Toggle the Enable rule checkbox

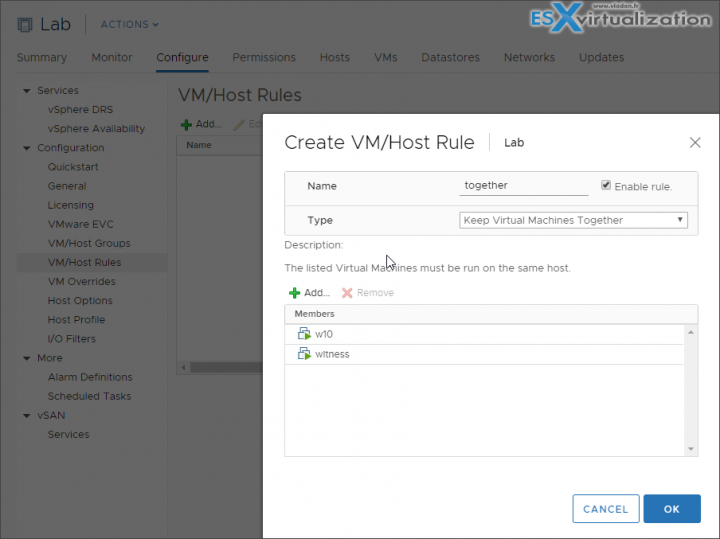click(x=606, y=185)
